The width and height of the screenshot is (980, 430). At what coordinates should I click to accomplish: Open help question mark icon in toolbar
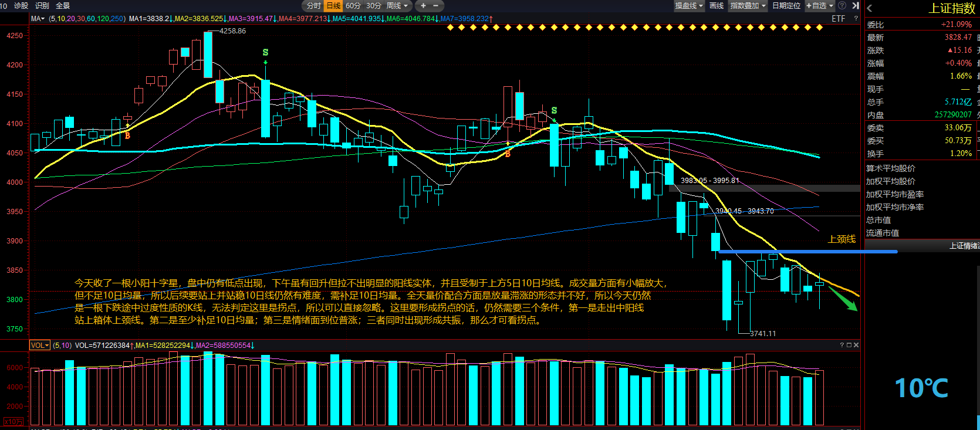842,5
